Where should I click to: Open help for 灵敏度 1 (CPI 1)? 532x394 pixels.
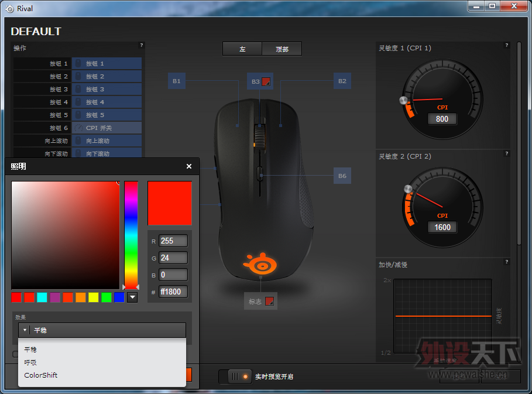pyautogui.click(x=507, y=45)
